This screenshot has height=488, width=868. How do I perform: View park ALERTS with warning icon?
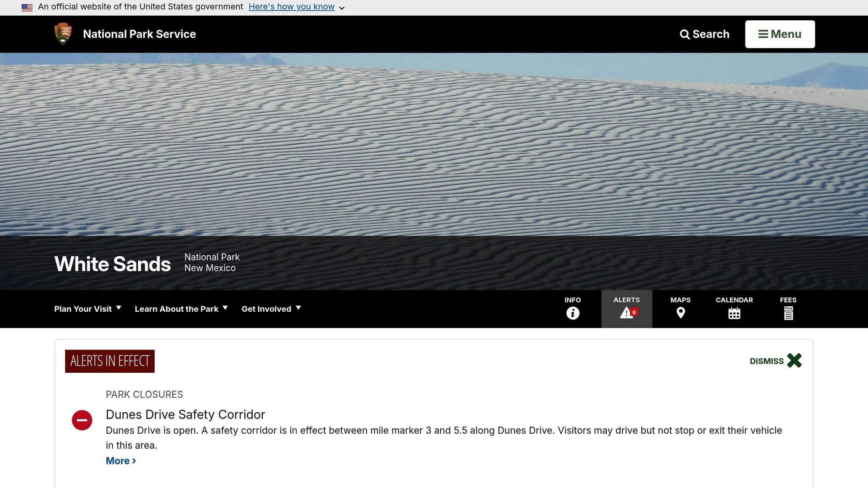(626, 309)
